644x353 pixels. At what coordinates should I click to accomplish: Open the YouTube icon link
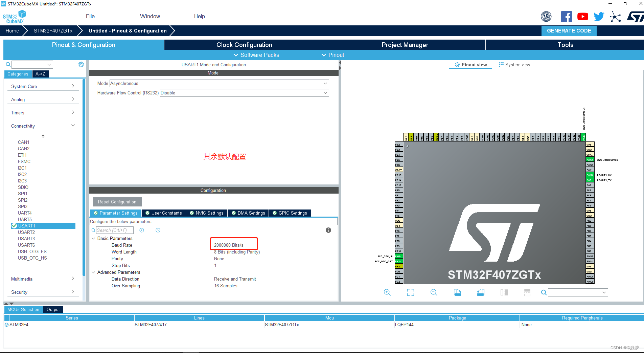point(582,16)
